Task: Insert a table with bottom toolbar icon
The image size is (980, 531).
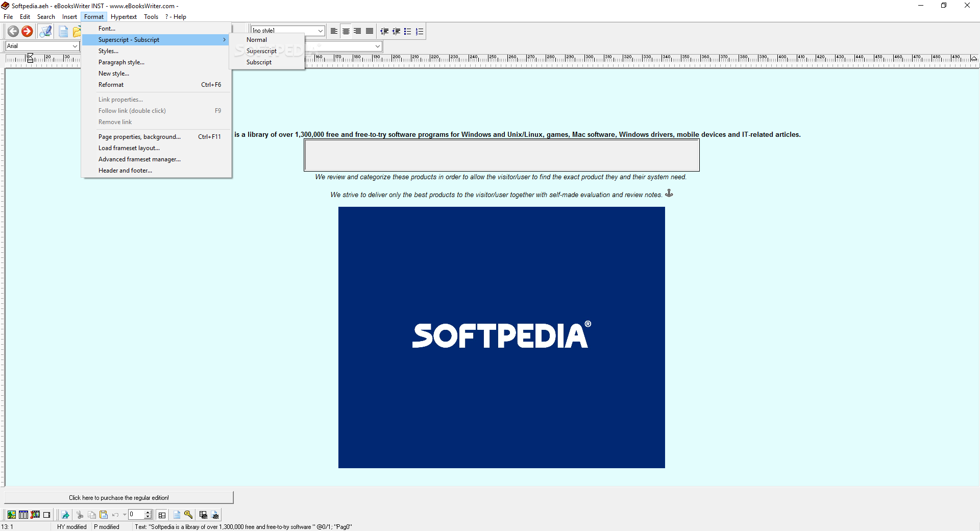Action: point(23,515)
